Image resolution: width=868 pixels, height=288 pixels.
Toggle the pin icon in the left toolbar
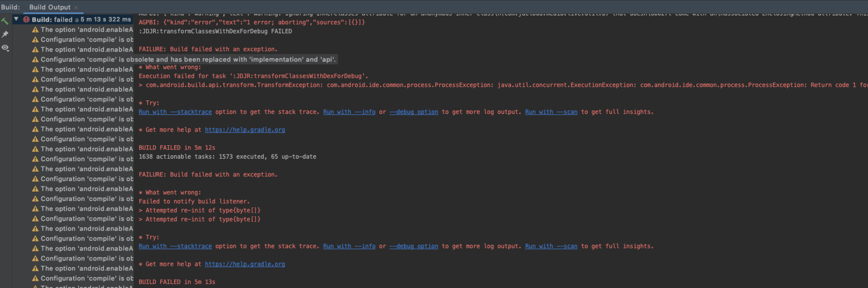tap(5, 34)
